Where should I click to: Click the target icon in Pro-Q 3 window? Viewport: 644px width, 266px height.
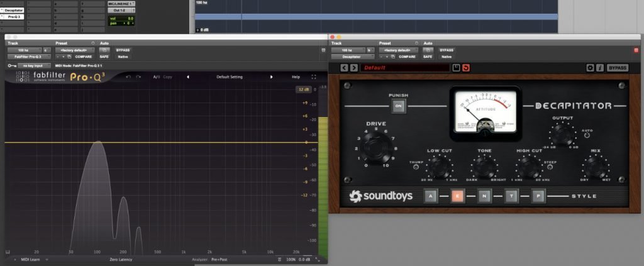[323, 50]
